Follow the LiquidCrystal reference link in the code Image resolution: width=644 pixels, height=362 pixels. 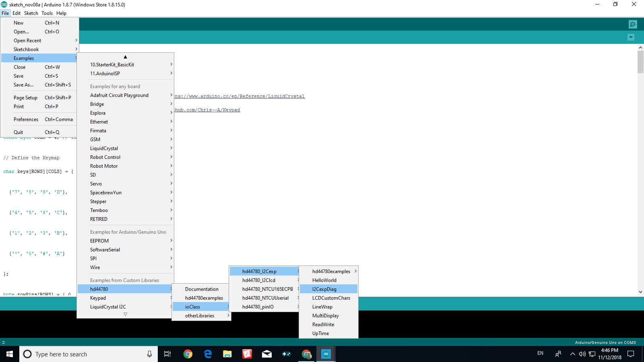click(x=239, y=97)
